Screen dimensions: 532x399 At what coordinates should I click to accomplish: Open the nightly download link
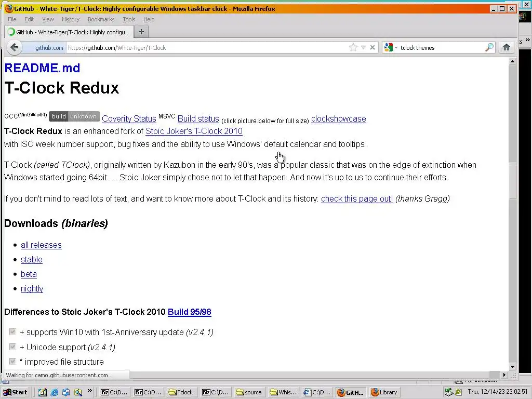32,289
